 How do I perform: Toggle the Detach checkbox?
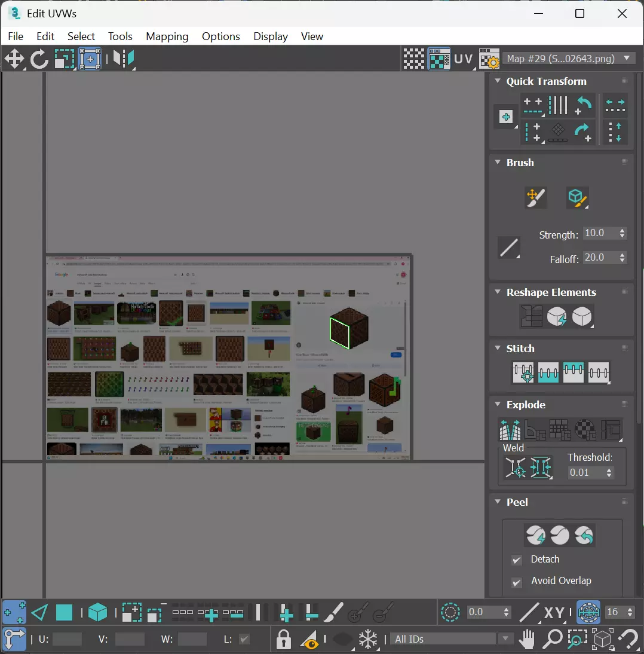click(517, 560)
